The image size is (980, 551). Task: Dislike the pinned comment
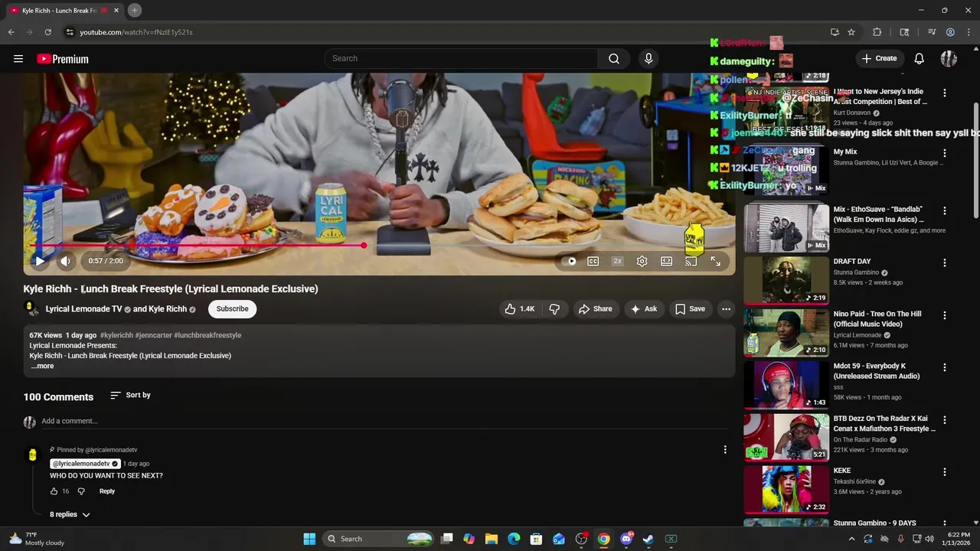tap(81, 491)
